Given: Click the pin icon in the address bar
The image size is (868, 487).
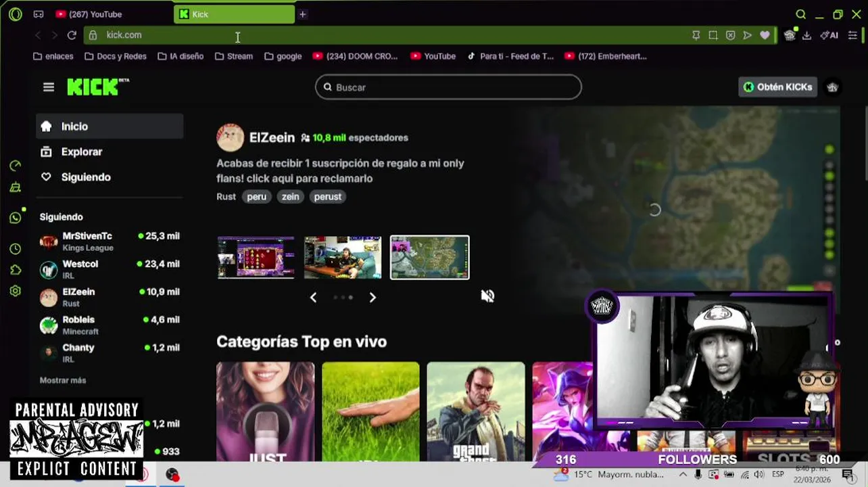Looking at the screenshot, I should click(x=696, y=35).
